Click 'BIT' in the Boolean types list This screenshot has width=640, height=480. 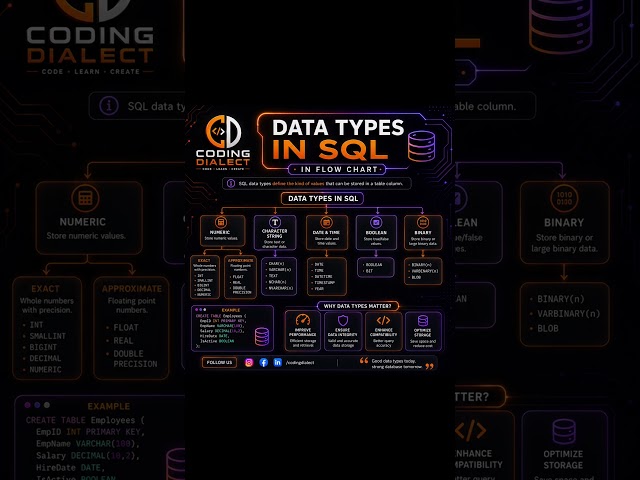pyautogui.click(x=369, y=271)
